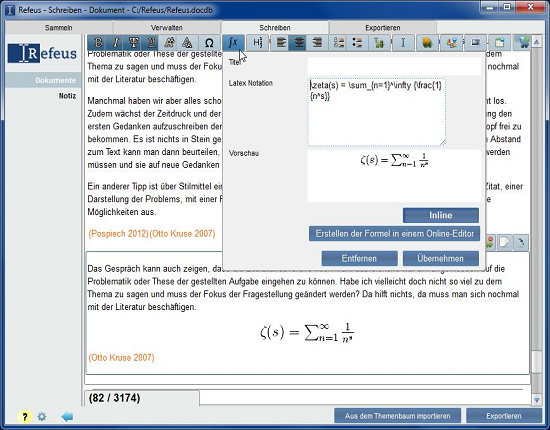Click the (Pospiech 2012) citation
Image resolution: width=550 pixels, height=430 pixels.
coord(119,234)
